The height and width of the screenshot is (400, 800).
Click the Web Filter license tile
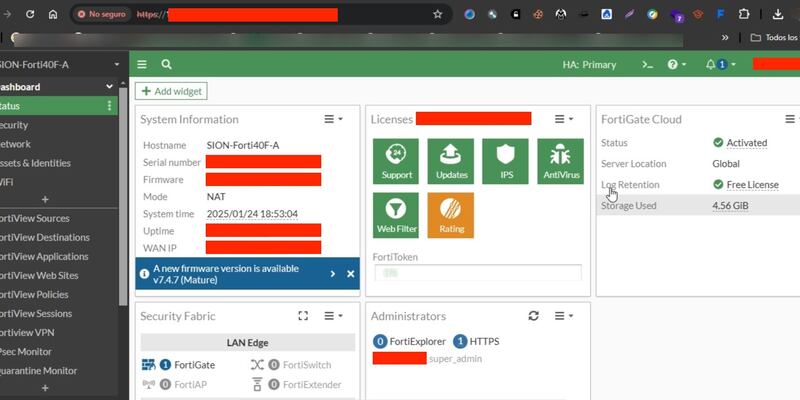click(396, 215)
